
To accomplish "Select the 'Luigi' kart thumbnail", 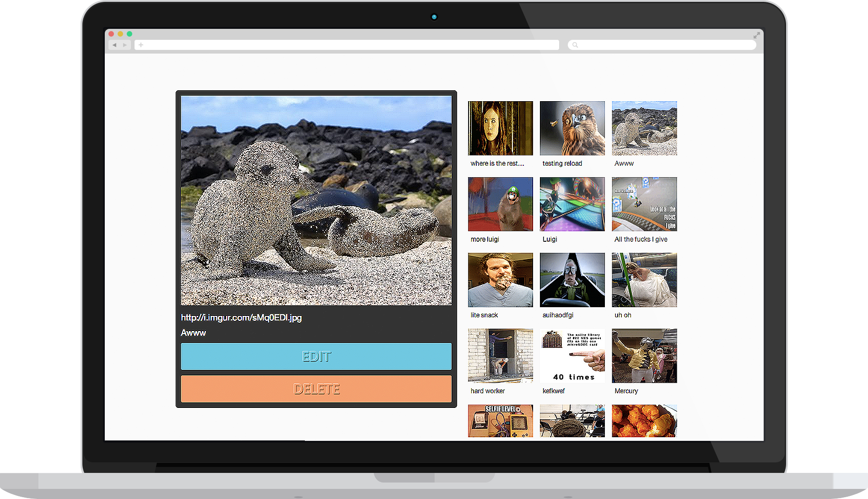I will click(572, 204).
